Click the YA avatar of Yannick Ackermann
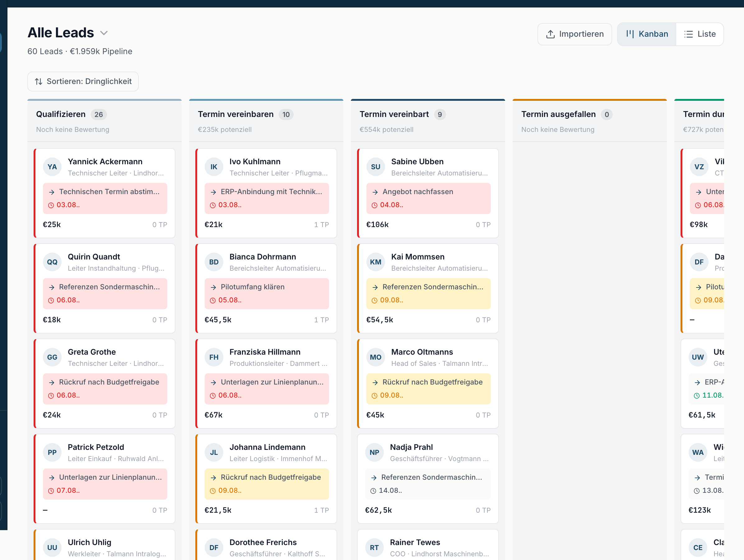 (x=52, y=167)
